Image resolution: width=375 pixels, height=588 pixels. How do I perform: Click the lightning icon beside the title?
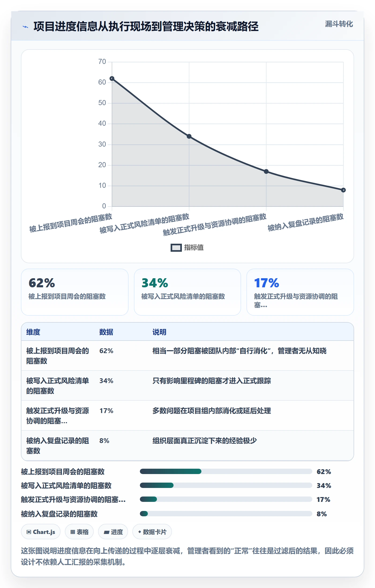coord(25,27)
